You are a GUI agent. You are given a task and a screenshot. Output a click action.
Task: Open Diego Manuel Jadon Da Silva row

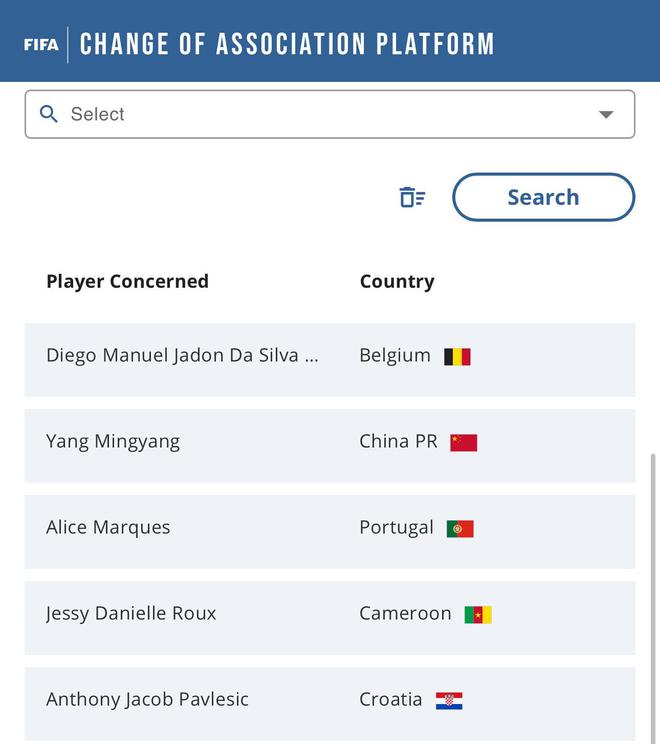pos(183,356)
